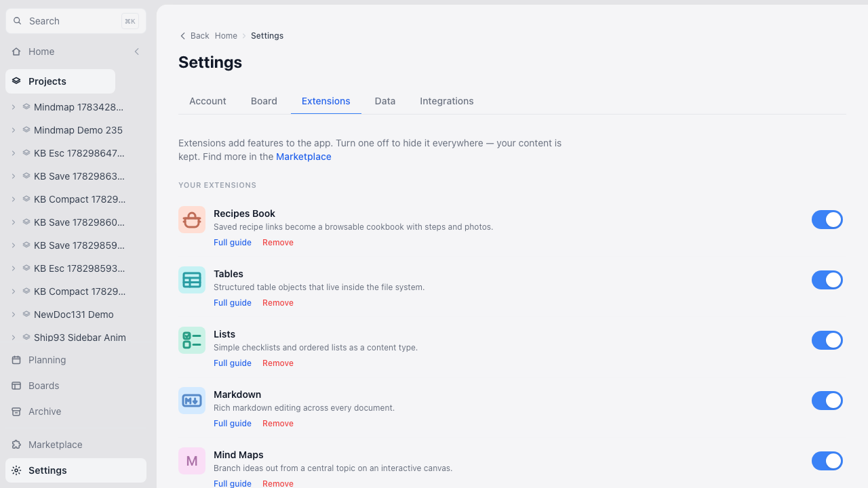Go to the Integrations tab

[x=447, y=101]
